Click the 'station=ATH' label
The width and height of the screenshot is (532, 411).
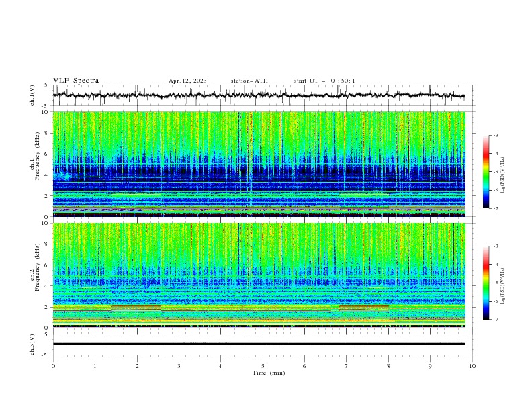pyautogui.click(x=249, y=81)
